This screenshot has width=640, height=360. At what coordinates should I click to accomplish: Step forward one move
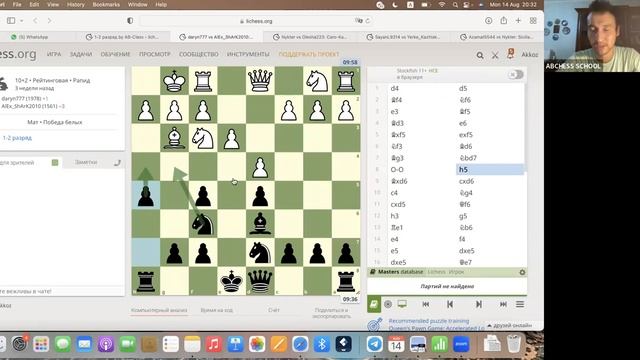click(x=479, y=304)
